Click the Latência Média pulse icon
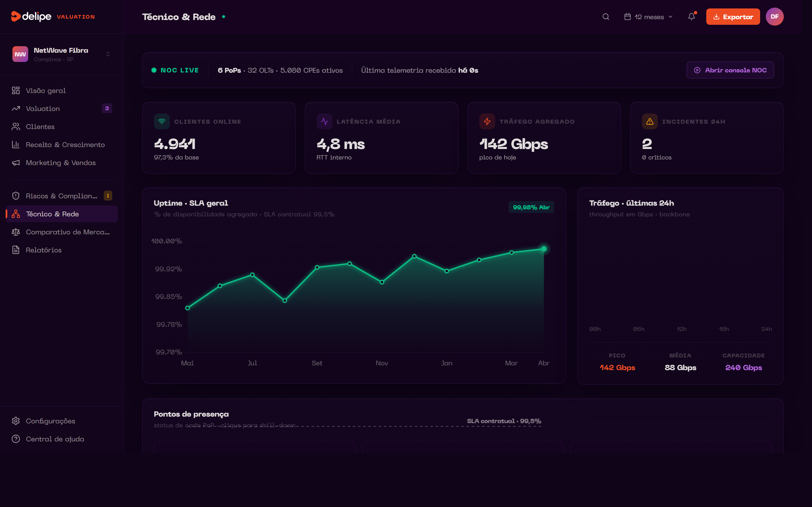 [324, 121]
